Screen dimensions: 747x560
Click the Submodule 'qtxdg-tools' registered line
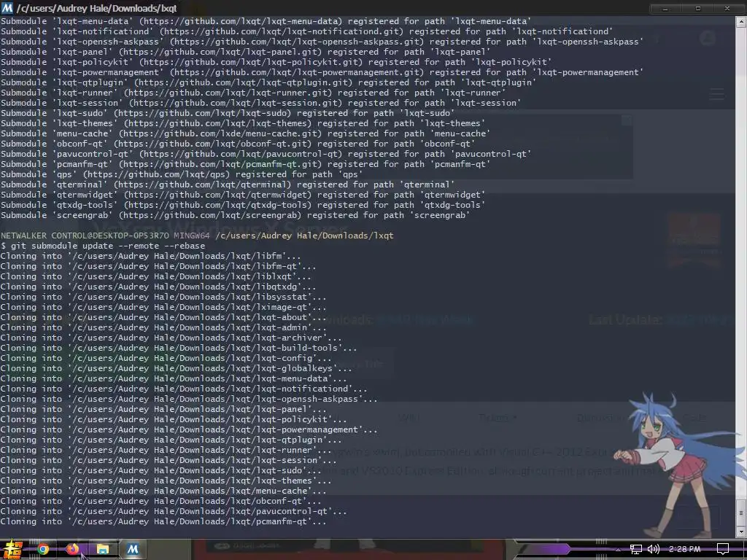tap(243, 205)
